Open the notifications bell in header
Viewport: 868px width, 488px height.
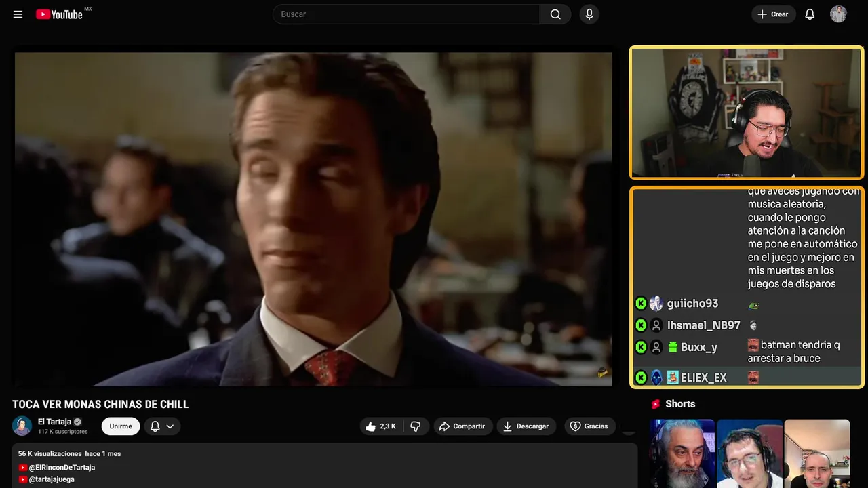pyautogui.click(x=810, y=14)
